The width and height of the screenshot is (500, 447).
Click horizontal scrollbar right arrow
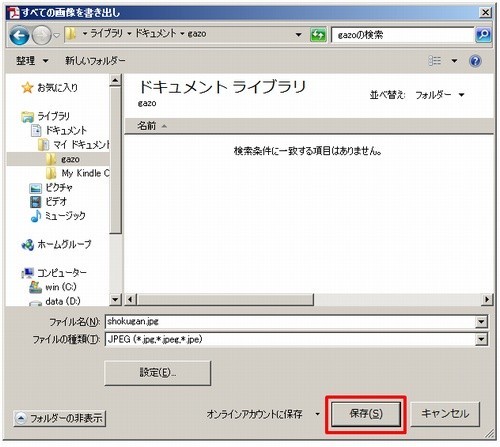pyautogui.click(x=487, y=299)
